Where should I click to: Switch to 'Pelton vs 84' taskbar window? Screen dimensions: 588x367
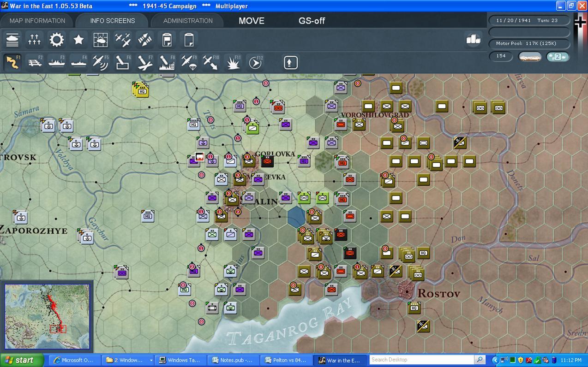click(286, 360)
